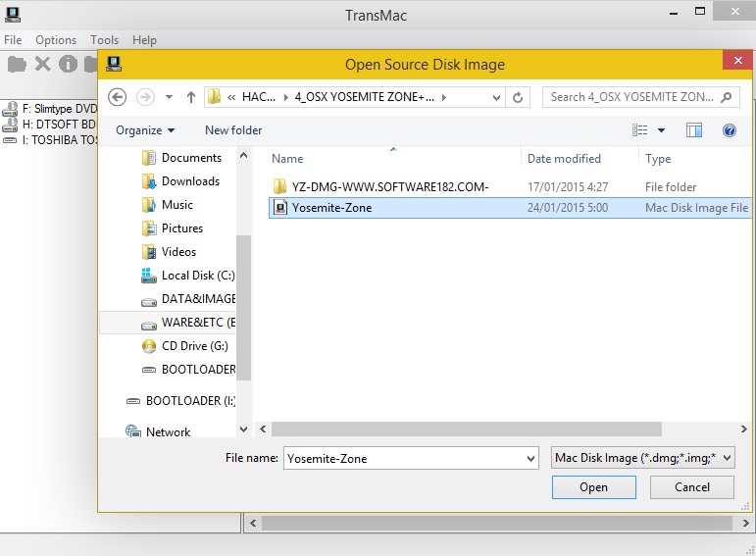Select Videos in the navigation pane
This screenshot has width=756, height=556.
coord(170,252)
